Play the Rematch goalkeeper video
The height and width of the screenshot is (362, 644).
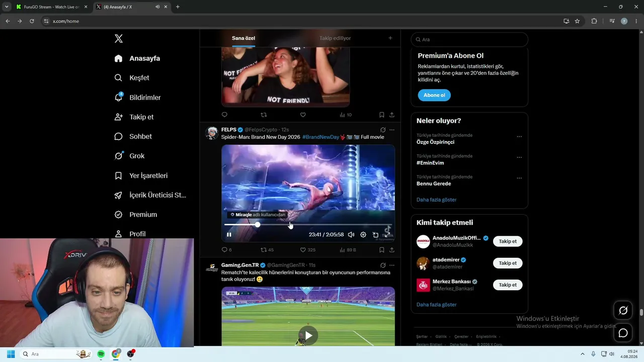click(x=308, y=335)
